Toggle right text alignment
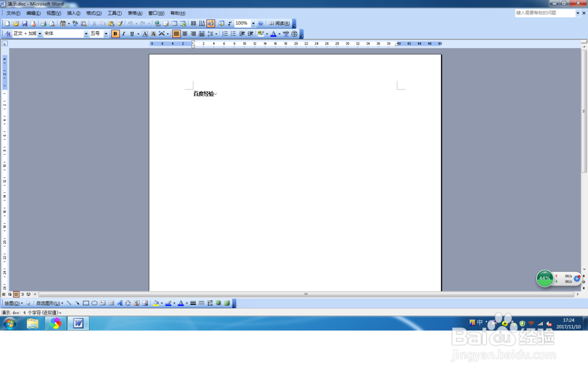This screenshot has width=588, height=375. click(193, 34)
